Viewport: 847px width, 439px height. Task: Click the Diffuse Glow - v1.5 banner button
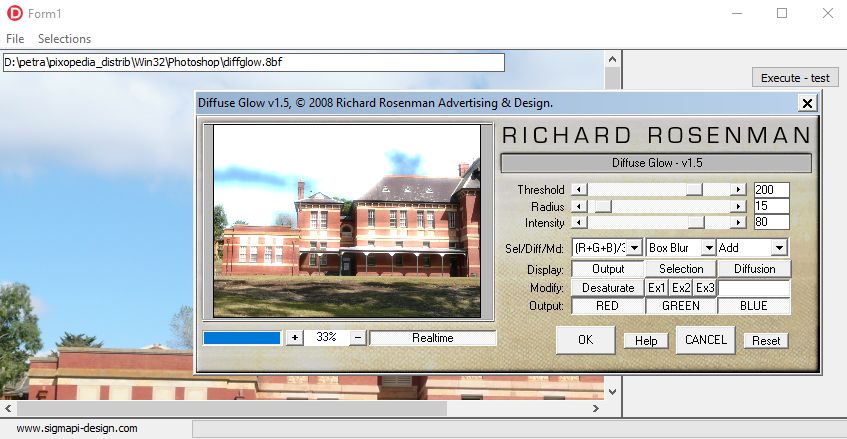click(656, 163)
